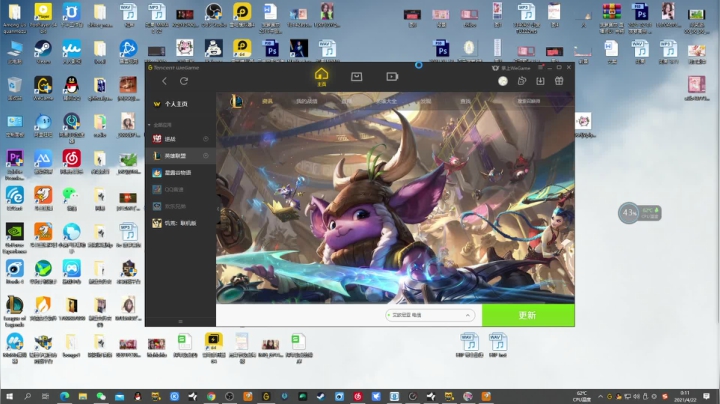Open 掌上WeGame in the title bar

(x=511, y=68)
